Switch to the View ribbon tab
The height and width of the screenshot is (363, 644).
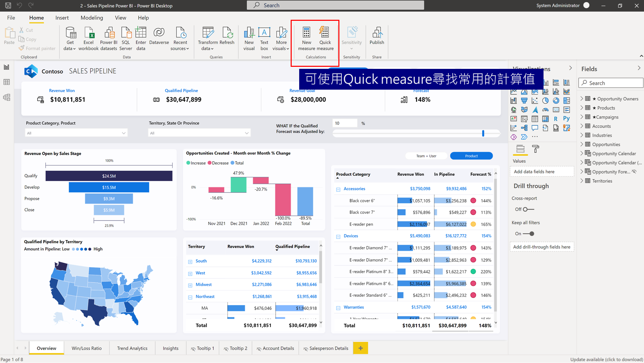pyautogui.click(x=120, y=18)
